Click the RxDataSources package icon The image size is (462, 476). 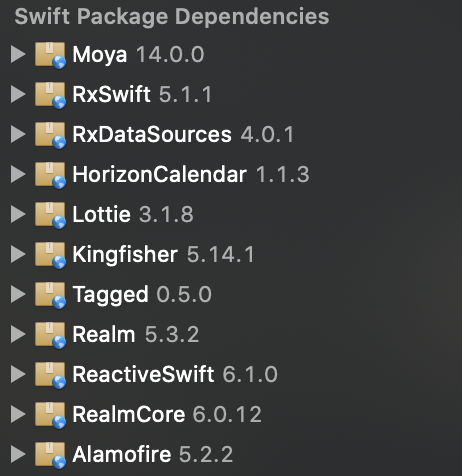[50, 135]
